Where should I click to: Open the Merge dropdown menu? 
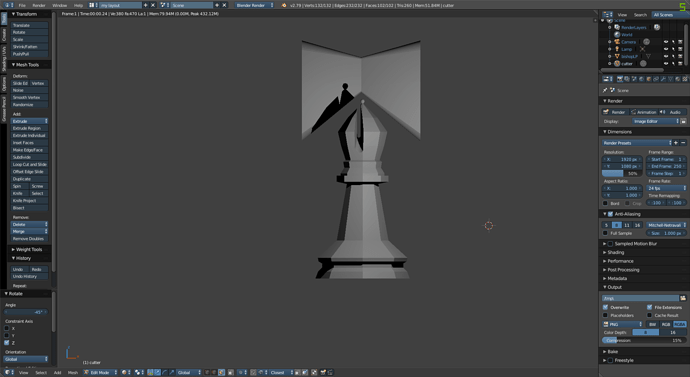(29, 231)
